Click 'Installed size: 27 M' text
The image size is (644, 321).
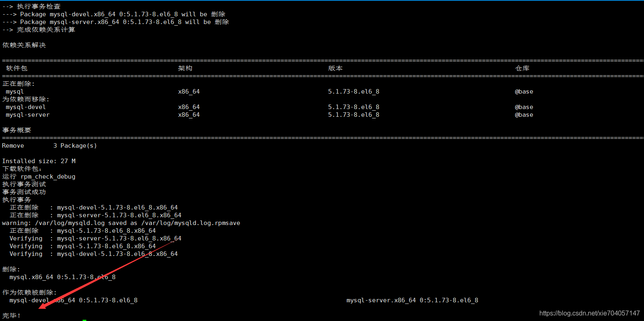[x=39, y=161]
